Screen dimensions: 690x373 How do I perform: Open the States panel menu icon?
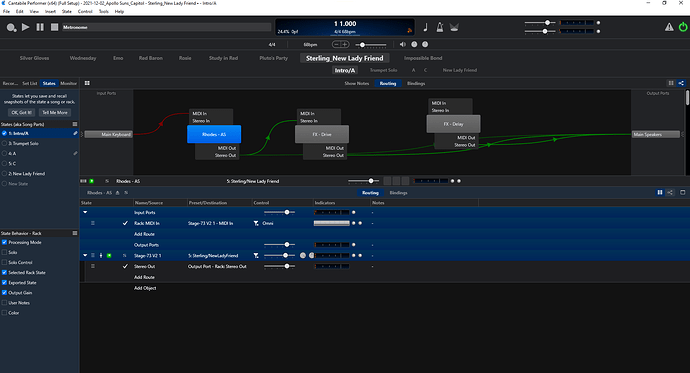pyautogui.click(x=75, y=124)
